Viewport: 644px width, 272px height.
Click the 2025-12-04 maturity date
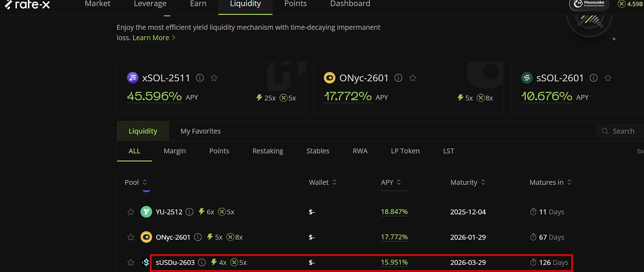pos(468,212)
